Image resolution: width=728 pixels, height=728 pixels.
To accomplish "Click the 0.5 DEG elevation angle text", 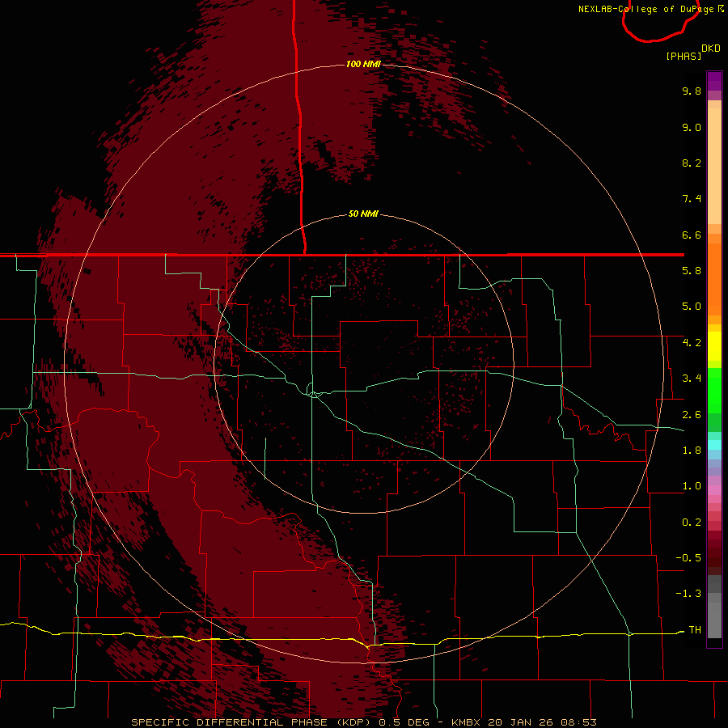I will pyautogui.click(x=406, y=722).
